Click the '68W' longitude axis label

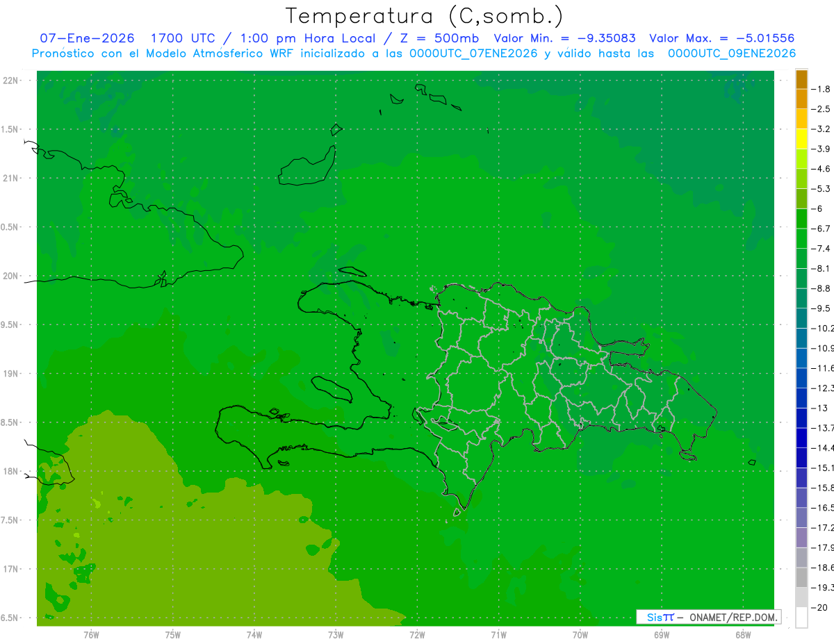click(742, 635)
